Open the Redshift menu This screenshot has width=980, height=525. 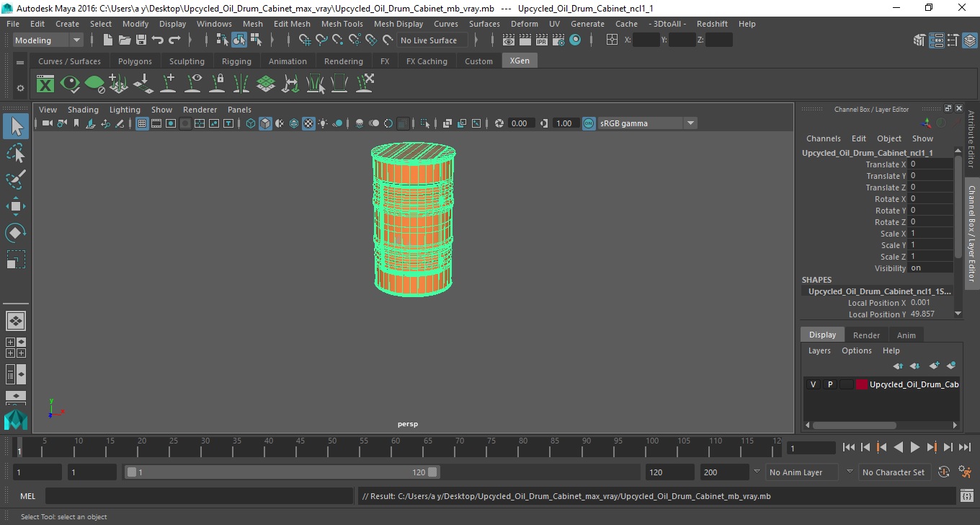pyautogui.click(x=712, y=24)
